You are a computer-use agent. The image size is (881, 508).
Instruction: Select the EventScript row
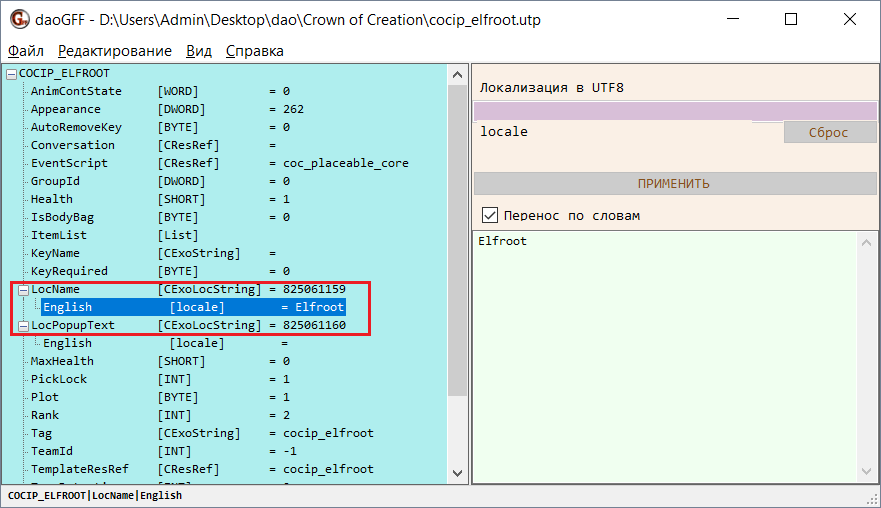pos(220,163)
